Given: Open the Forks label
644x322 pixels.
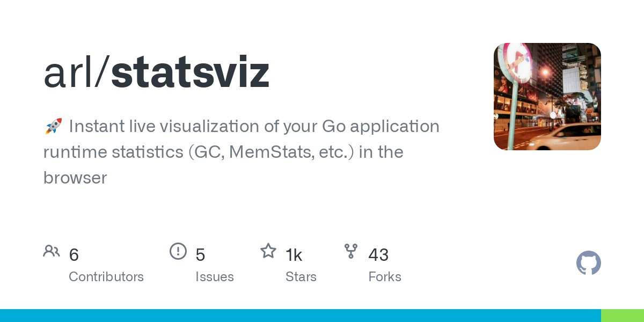Looking at the screenshot, I should [x=385, y=277].
